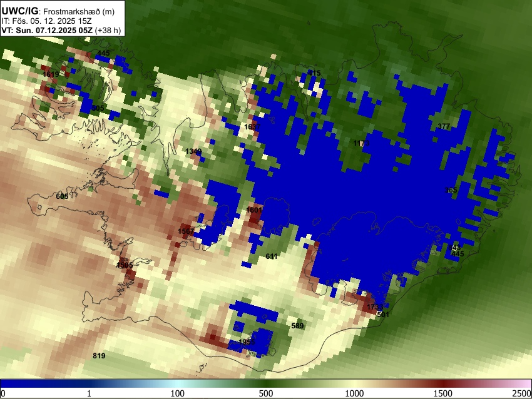
Task: Click the '0' tick on the color scale
Action: (3, 393)
